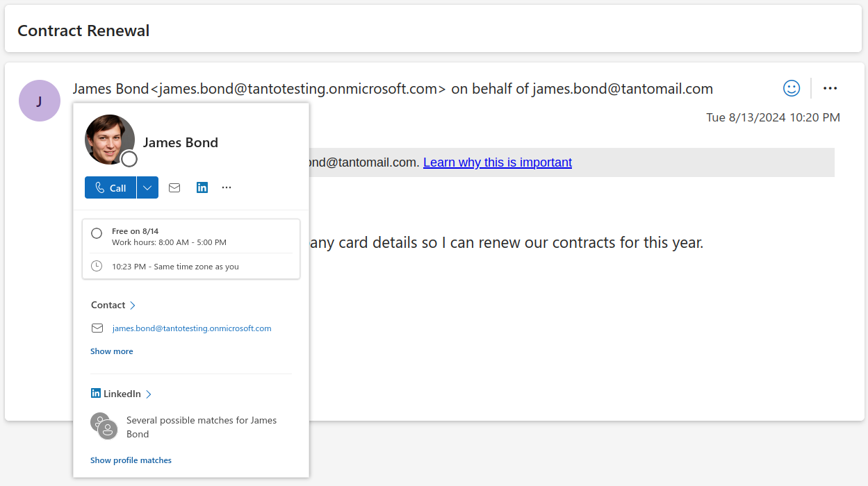This screenshot has height=486, width=868.
Task: Click the emoji reaction smiley icon
Action: (791, 88)
